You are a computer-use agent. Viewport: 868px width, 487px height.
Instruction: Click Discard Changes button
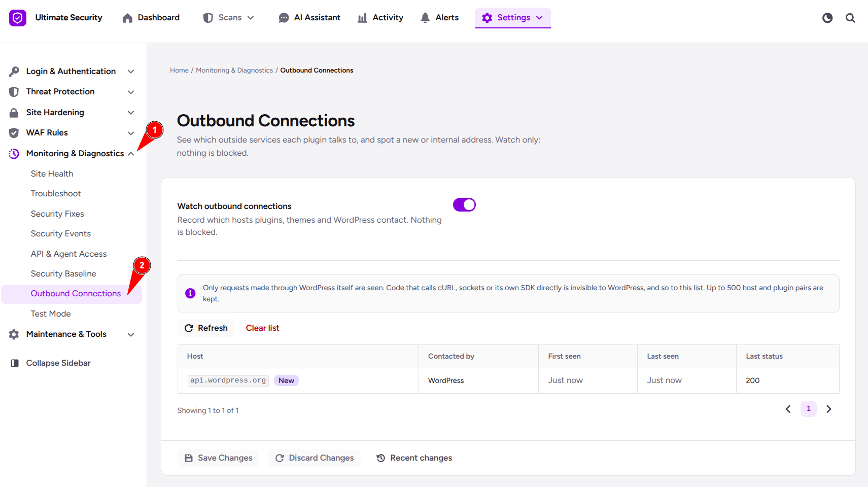(315, 458)
